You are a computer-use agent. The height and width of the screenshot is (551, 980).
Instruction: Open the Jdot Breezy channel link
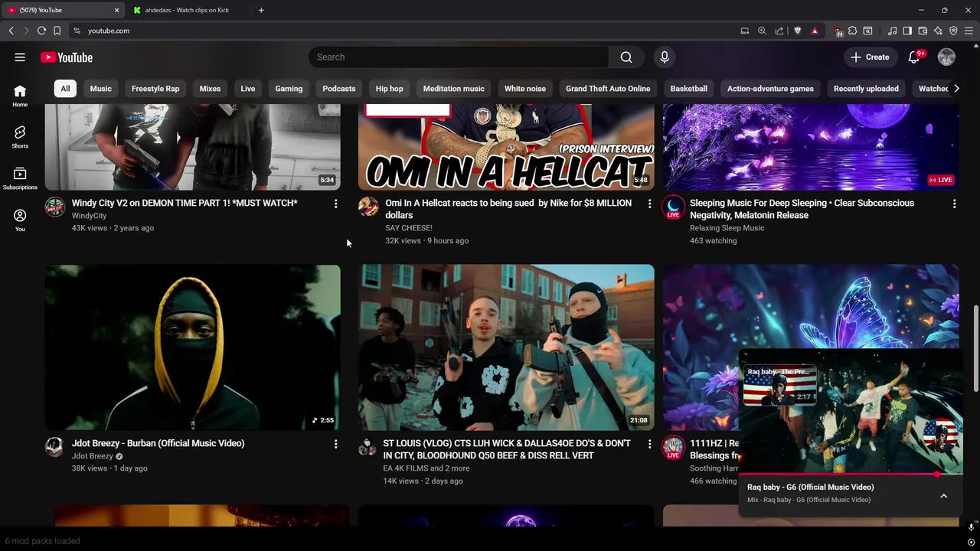(x=92, y=456)
